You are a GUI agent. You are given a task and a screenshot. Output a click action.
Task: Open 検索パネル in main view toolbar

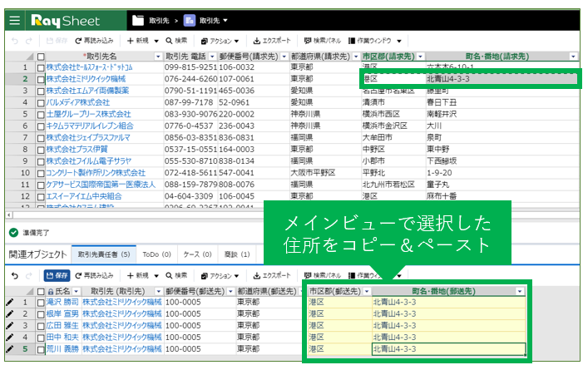click(x=322, y=41)
